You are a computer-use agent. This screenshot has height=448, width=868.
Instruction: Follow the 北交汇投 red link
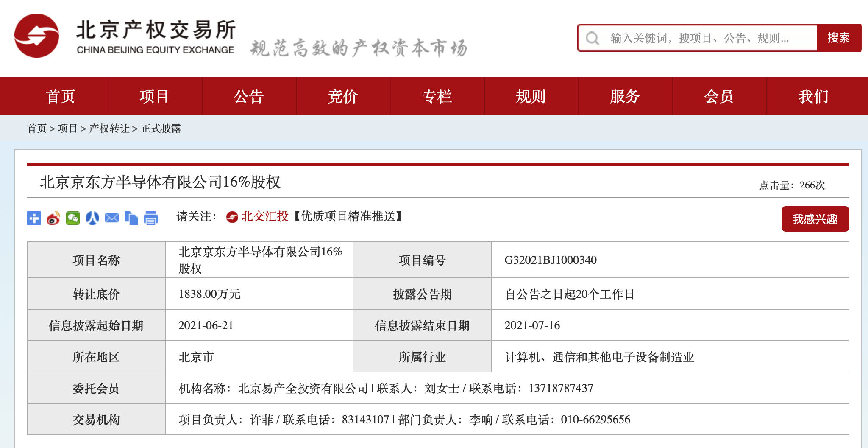pos(265,216)
